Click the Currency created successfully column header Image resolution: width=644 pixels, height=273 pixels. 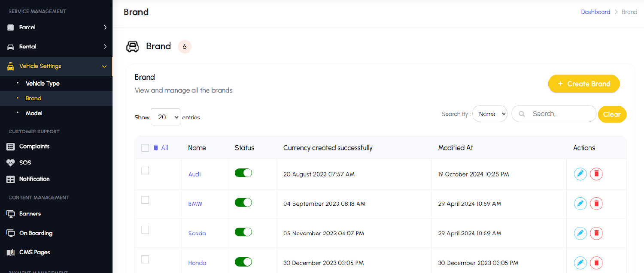[328, 148]
